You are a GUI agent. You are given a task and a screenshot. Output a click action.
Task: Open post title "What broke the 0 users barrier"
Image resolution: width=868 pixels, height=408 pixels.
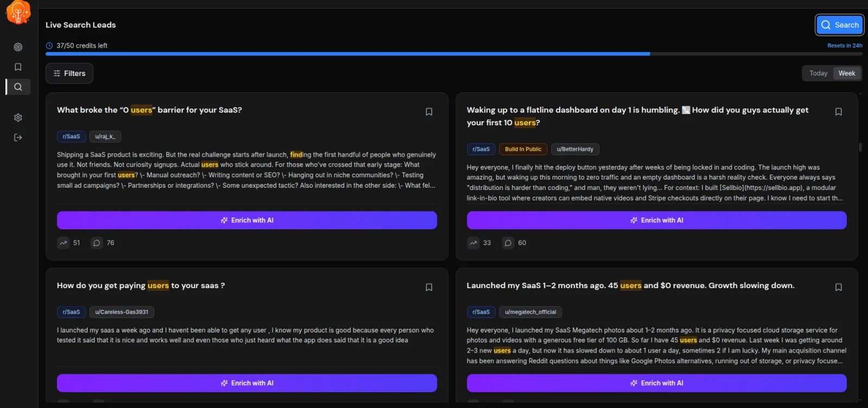coord(149,110)
